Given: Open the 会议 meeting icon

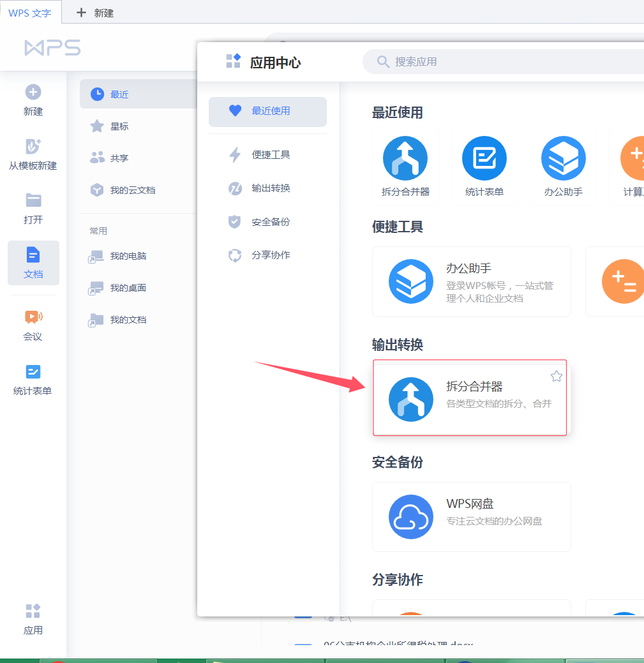Looking at the screenshot, I should pos(33,317).
